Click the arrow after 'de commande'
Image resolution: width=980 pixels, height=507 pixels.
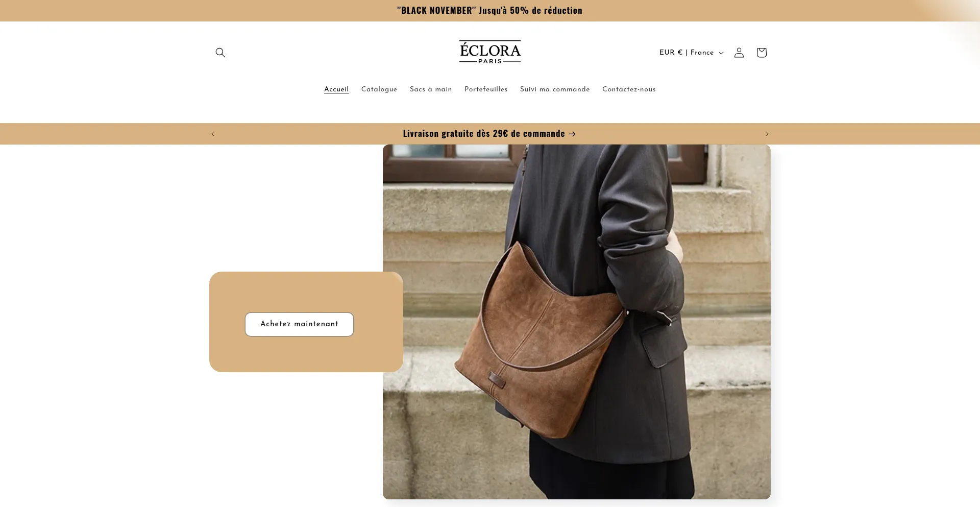(572, 134)
